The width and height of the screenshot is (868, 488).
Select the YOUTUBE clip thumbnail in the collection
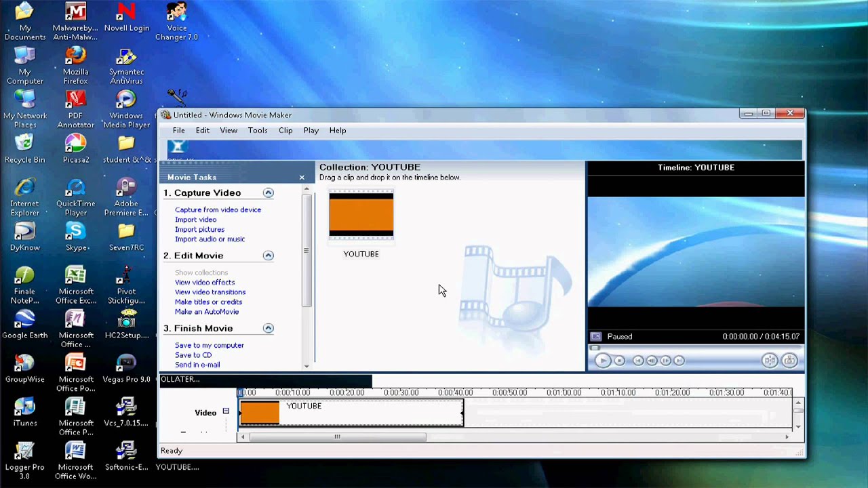click(361, 216)
